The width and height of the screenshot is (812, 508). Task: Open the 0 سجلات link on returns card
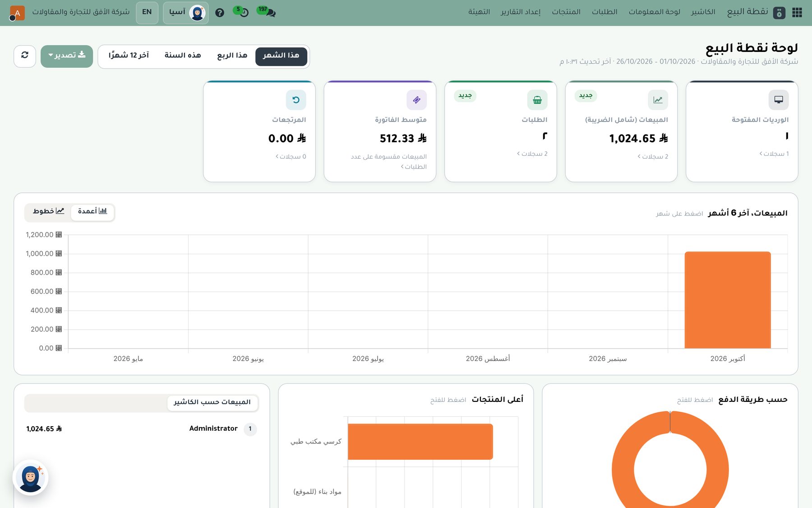point(291,157)
